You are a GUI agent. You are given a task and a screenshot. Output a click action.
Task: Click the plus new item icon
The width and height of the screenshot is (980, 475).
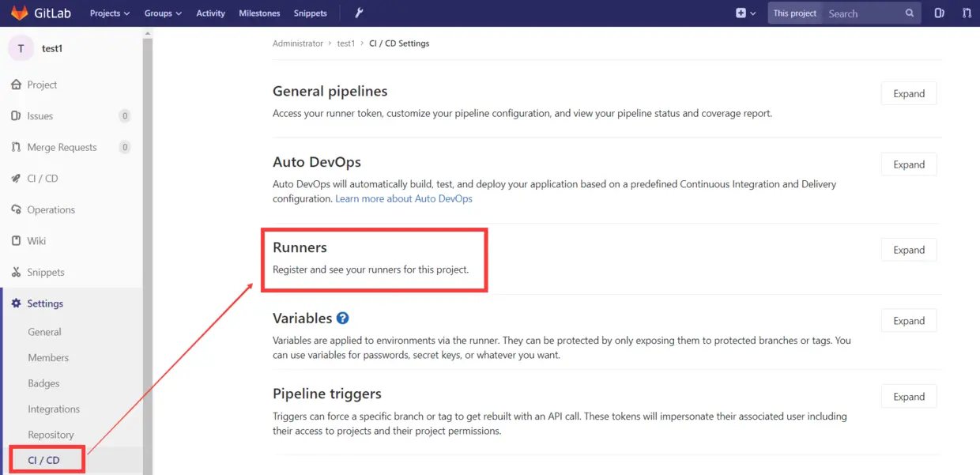741,13
